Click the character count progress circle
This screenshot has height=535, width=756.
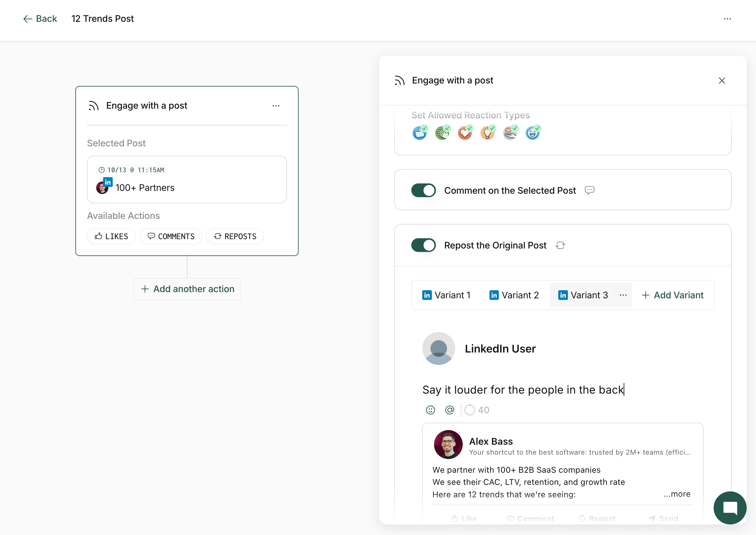(470, 410)
